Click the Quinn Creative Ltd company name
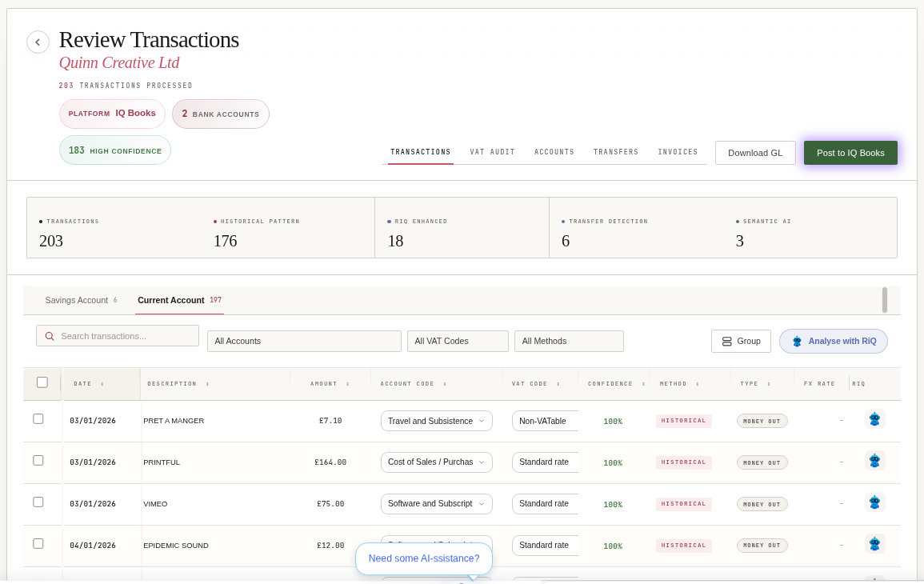The image size is (924, 584). [x=119, y=62]
